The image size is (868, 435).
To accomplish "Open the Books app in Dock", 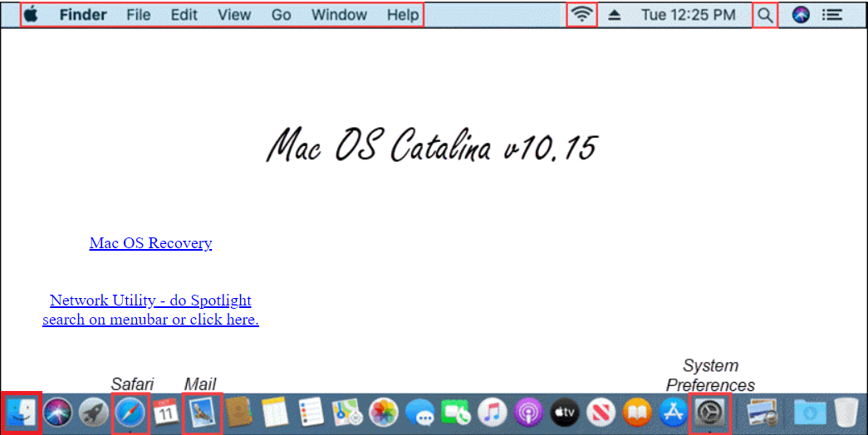I will pos(637,413).
